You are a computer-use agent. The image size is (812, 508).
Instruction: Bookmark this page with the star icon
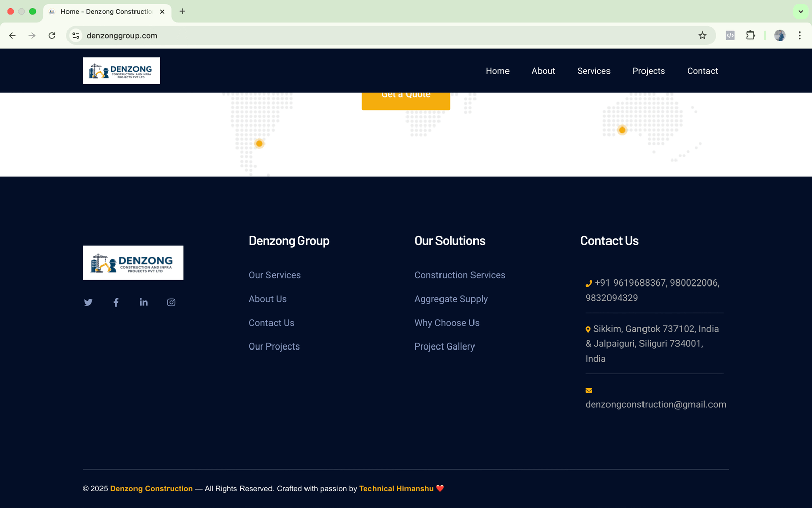(x=702, y=36)
